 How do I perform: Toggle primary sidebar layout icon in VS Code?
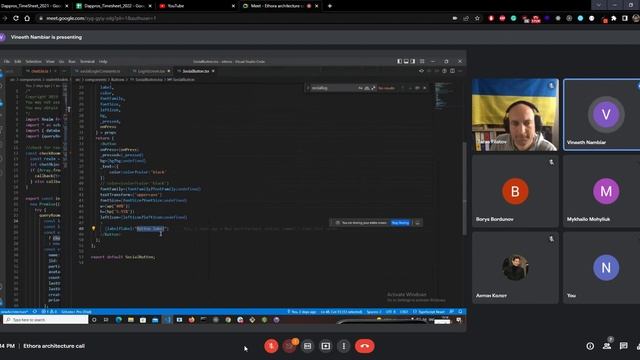click(399, 61)
